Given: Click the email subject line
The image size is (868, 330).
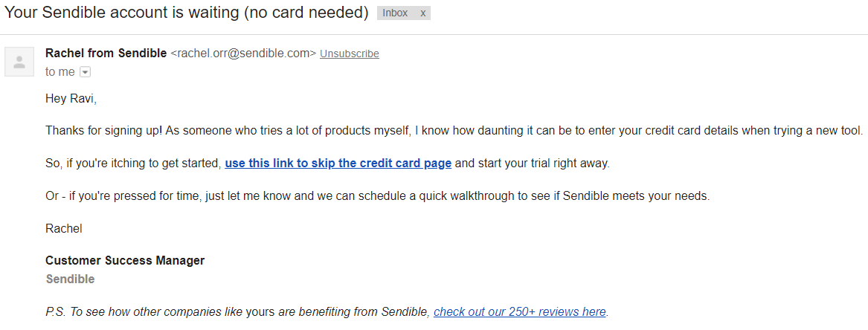Looking at the screenshot, I should 186,13.
